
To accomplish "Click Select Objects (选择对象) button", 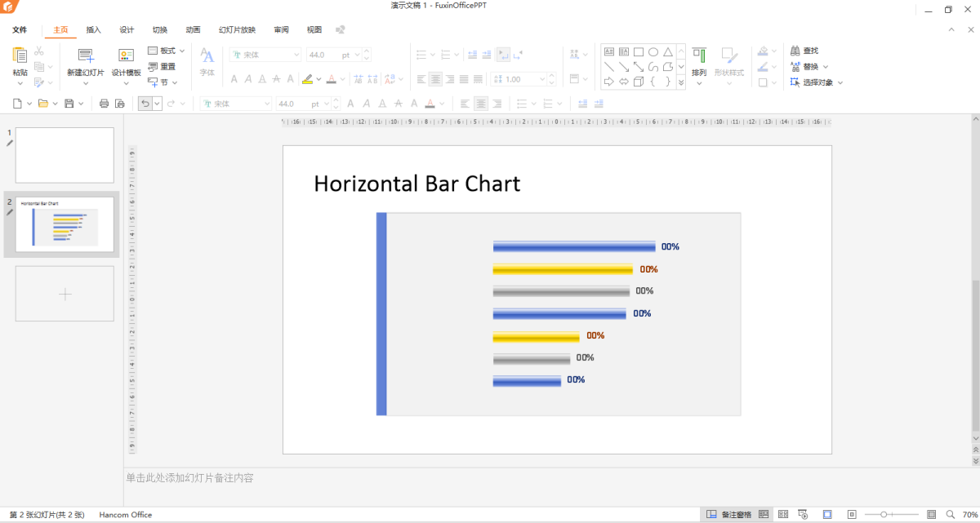I will click(x=816, y=82).
